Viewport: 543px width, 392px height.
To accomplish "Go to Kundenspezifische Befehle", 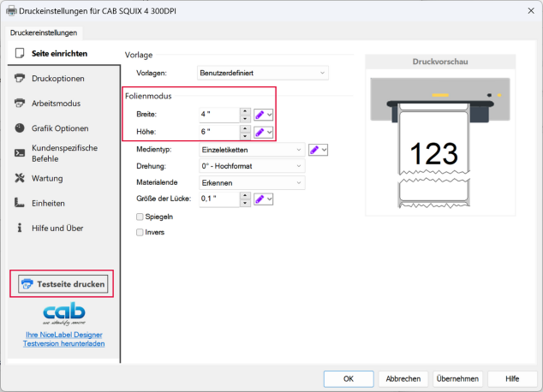I will (63, 153).
